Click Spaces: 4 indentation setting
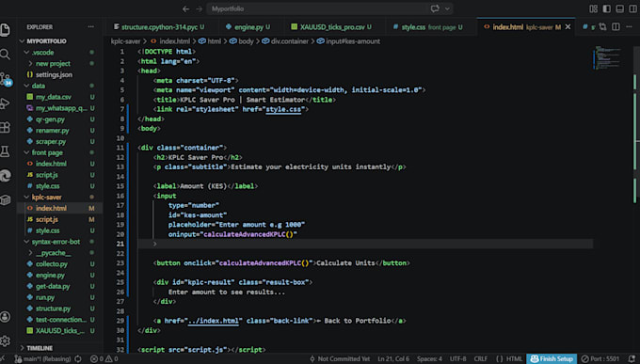This screenshot has width=640, height=364. tap(429, 359)
